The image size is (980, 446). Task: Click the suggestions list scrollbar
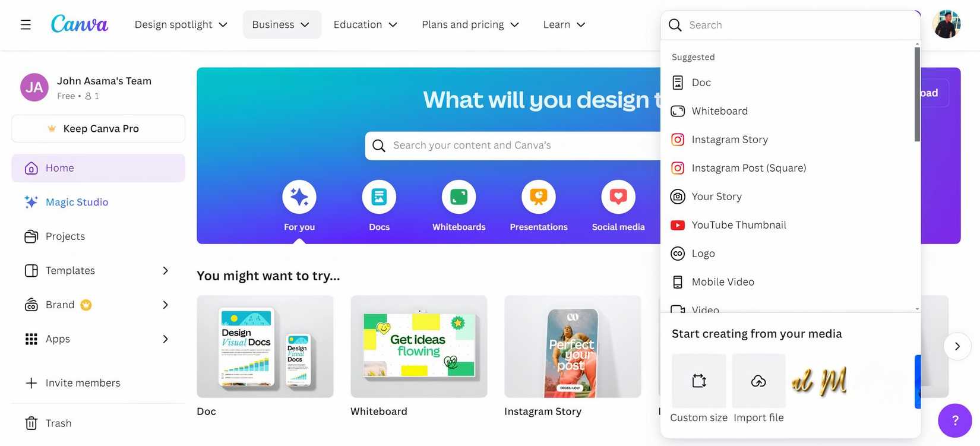click(x=917, y=94)
